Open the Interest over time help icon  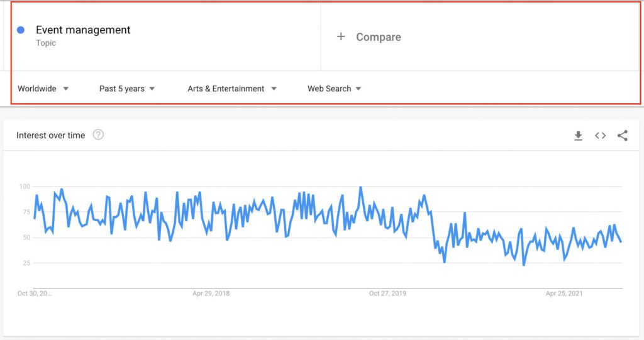pos(98,134)
